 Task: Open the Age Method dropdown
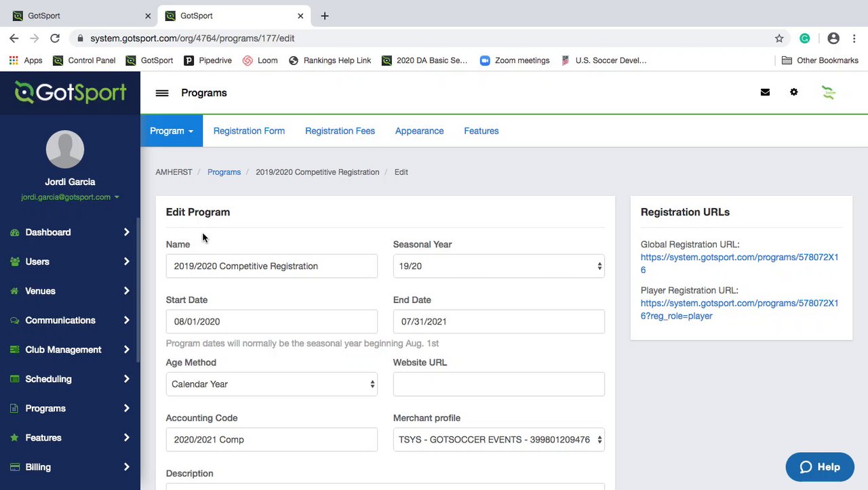(271, 384)
